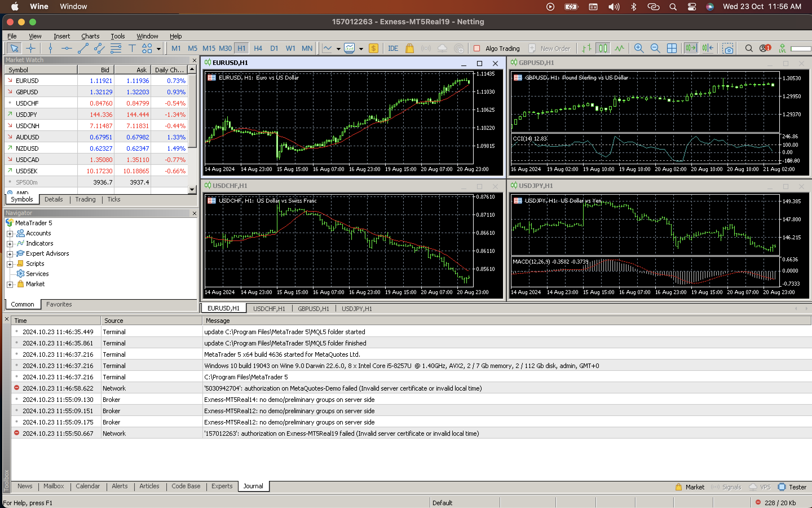Select the AUDUSD row in Market Watch

(x=96, y=137)
